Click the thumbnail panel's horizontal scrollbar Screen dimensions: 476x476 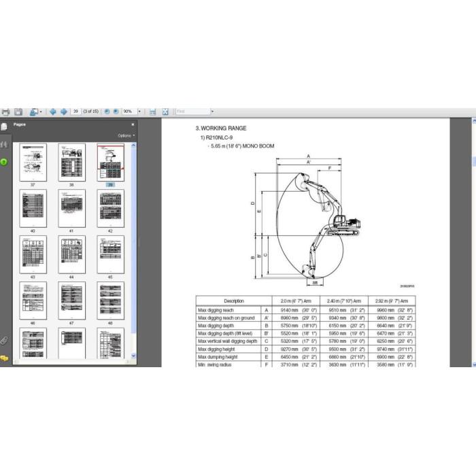[71, 362]
